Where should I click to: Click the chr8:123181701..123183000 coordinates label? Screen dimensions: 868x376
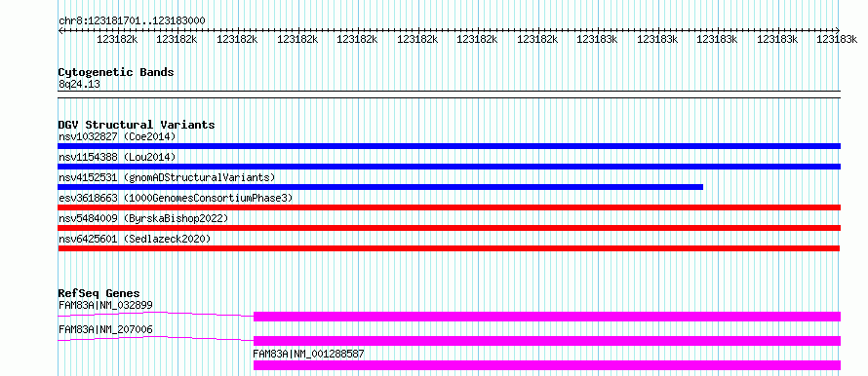pyautogui.click(x=132, y=21)
